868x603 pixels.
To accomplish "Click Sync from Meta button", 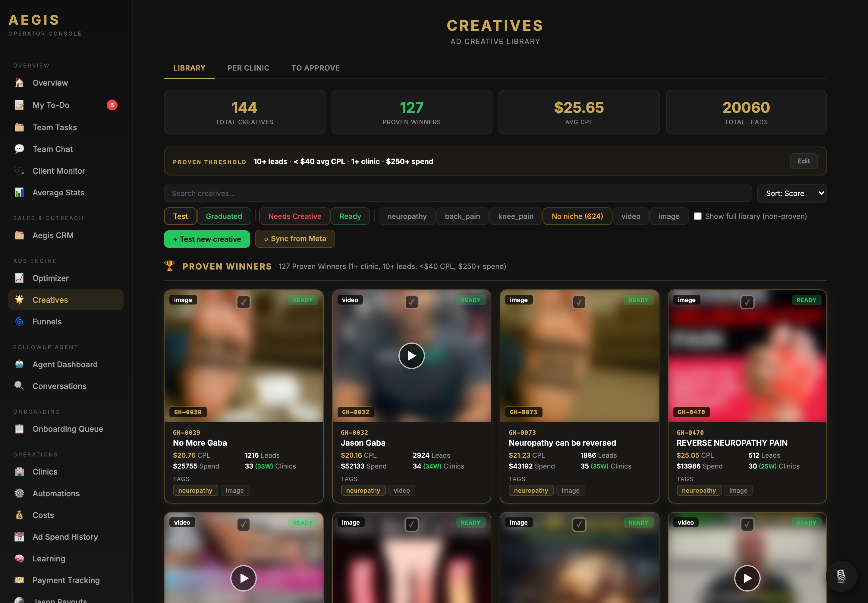I will [295, 239].
